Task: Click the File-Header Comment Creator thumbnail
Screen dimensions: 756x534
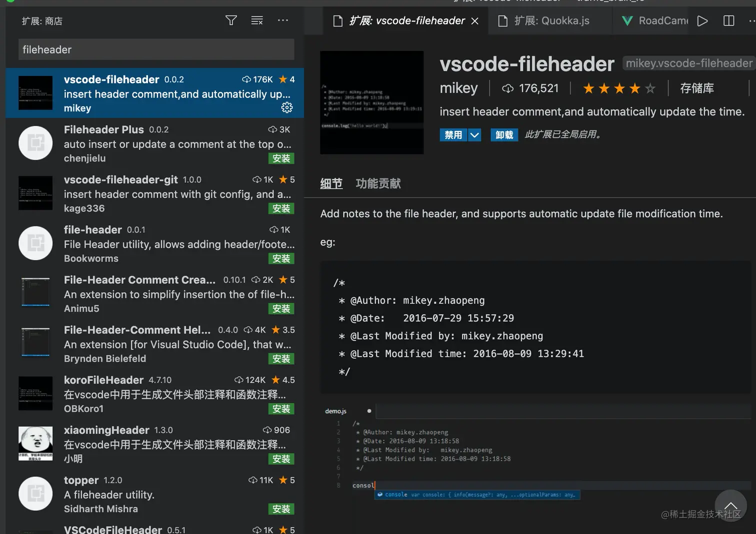Action: tap(35, 292)
